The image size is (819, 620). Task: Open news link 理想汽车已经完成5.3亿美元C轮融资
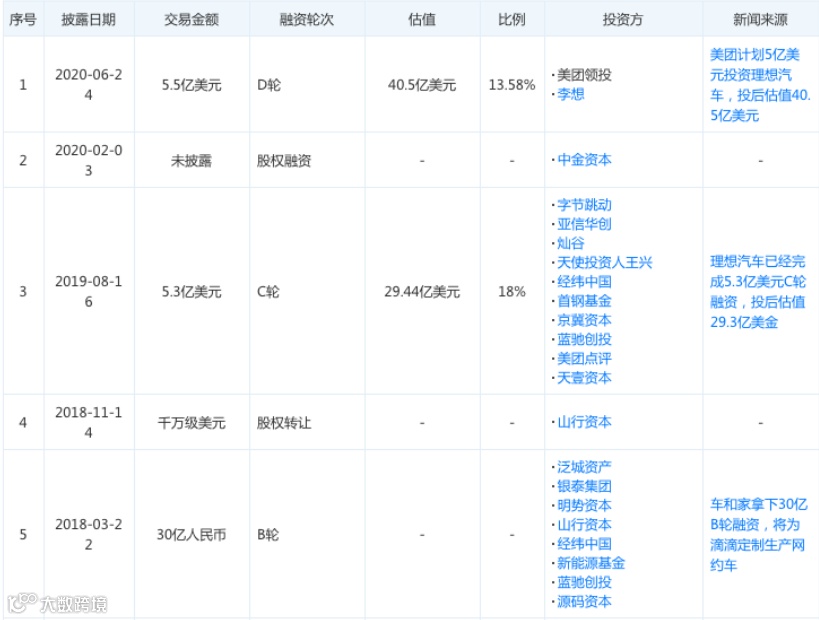tap(758, 291)
